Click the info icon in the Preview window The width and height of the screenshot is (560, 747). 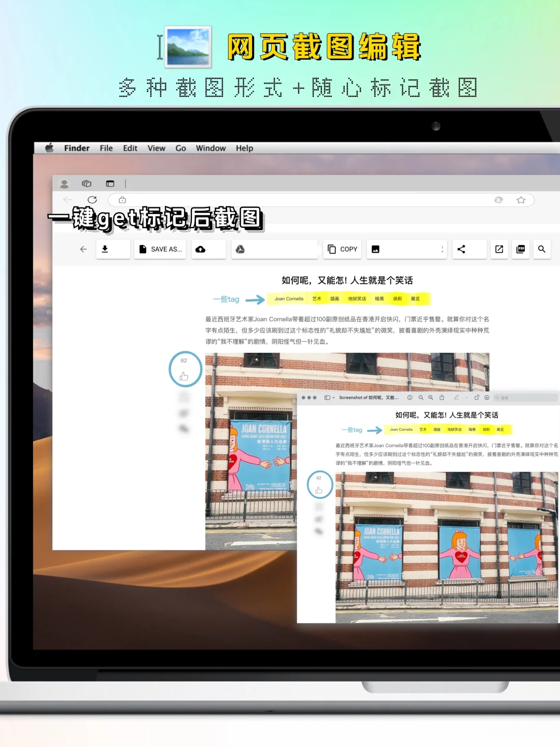410,398
